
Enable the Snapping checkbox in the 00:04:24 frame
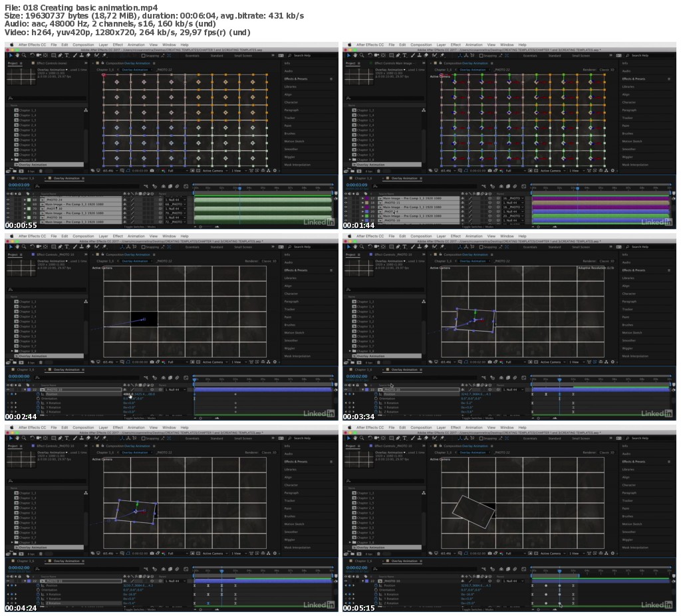coord(144,439)
